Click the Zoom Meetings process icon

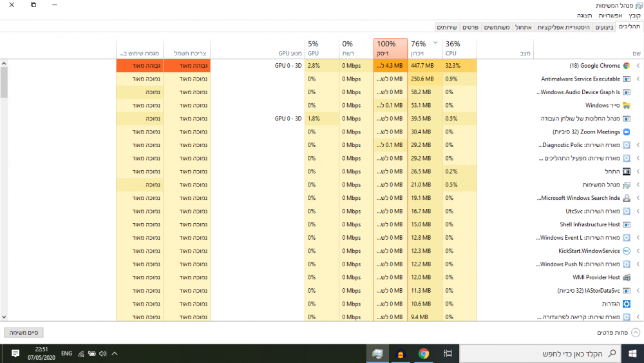coord(627,132)
